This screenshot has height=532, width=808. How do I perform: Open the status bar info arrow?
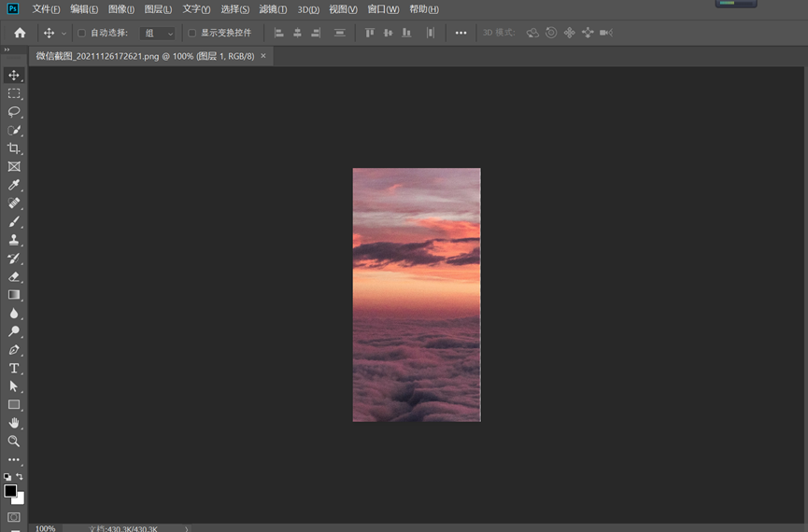click(x=186, y=528)
